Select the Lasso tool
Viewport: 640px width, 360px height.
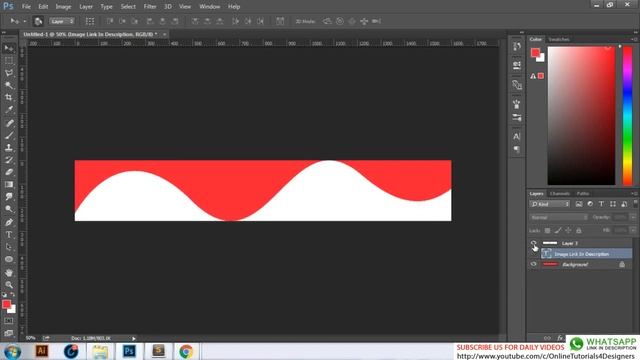pyautogui.click(x=9, y=73)
